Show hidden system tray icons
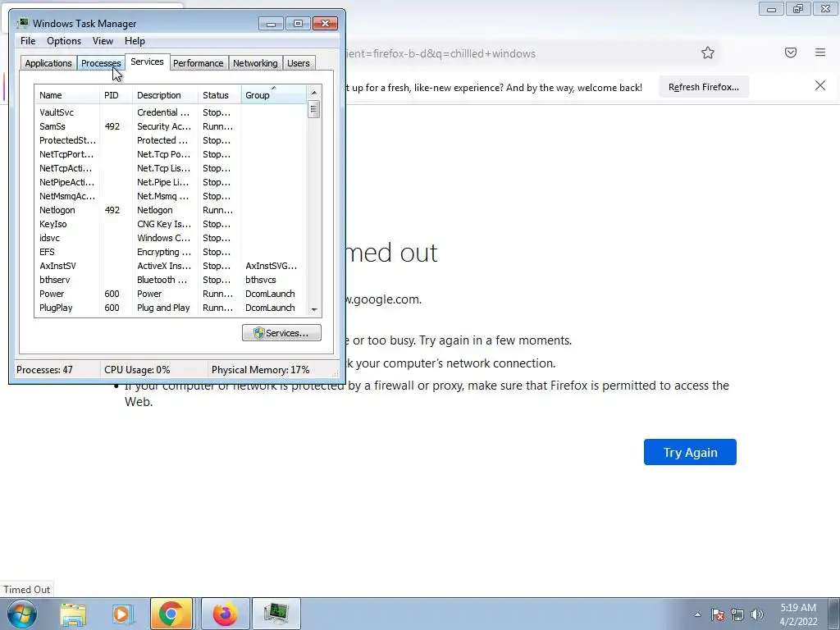Image resolution: width=840 pixels, height=630 pixels. [697, 614]
